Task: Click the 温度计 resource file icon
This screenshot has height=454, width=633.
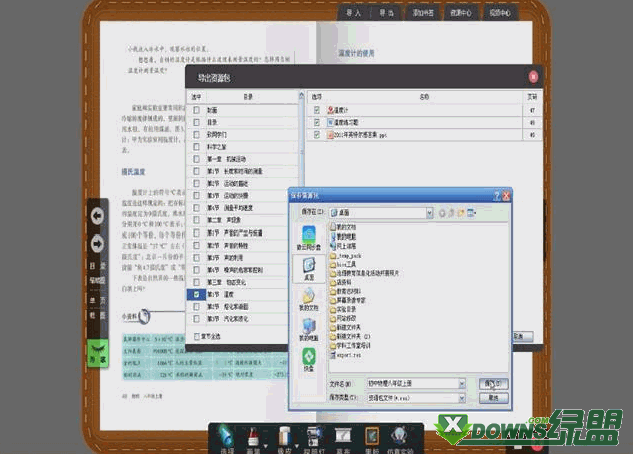Action: (x=330, y=109)
